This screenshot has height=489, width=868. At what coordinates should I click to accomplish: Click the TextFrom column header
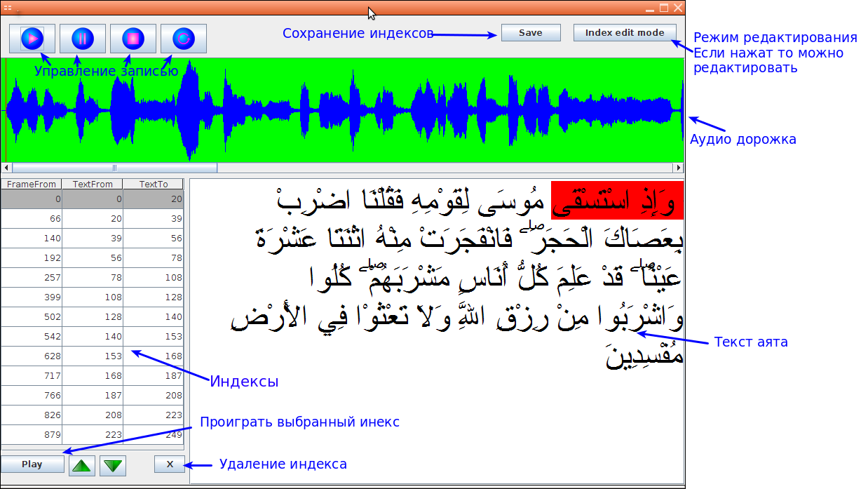[x=93, y=184]
